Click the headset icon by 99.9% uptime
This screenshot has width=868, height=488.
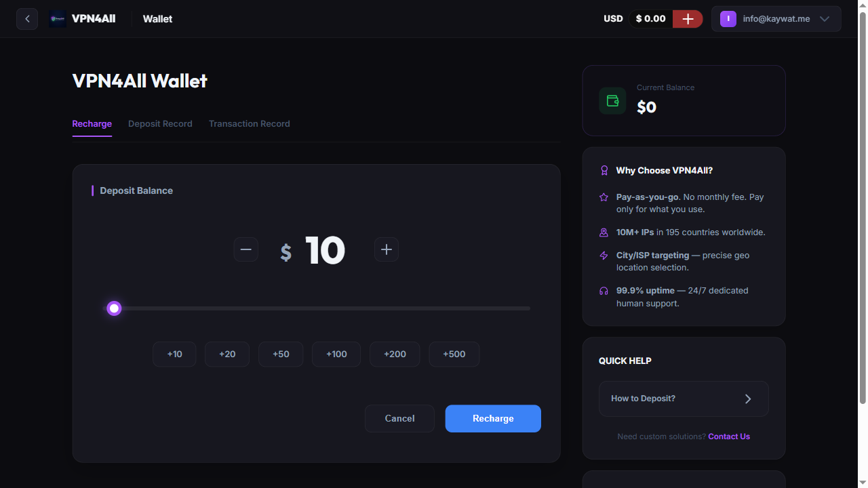[x=604, y=291]
